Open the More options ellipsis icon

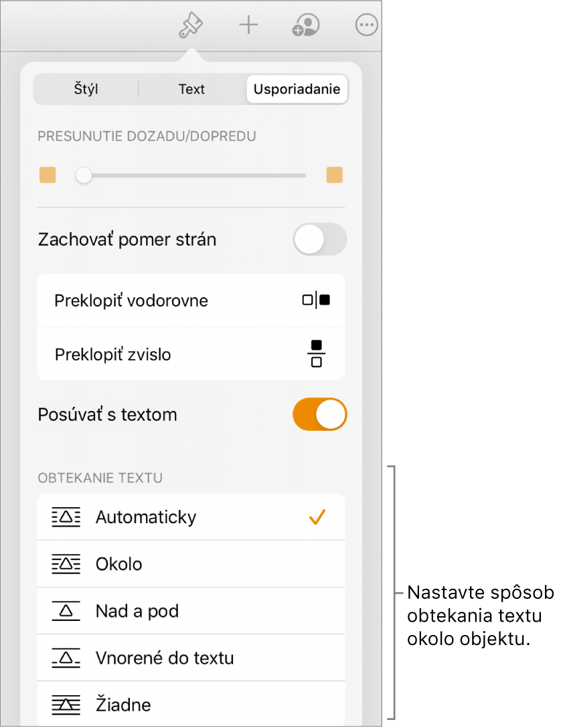pyautogui.click(x=366, y=26)
